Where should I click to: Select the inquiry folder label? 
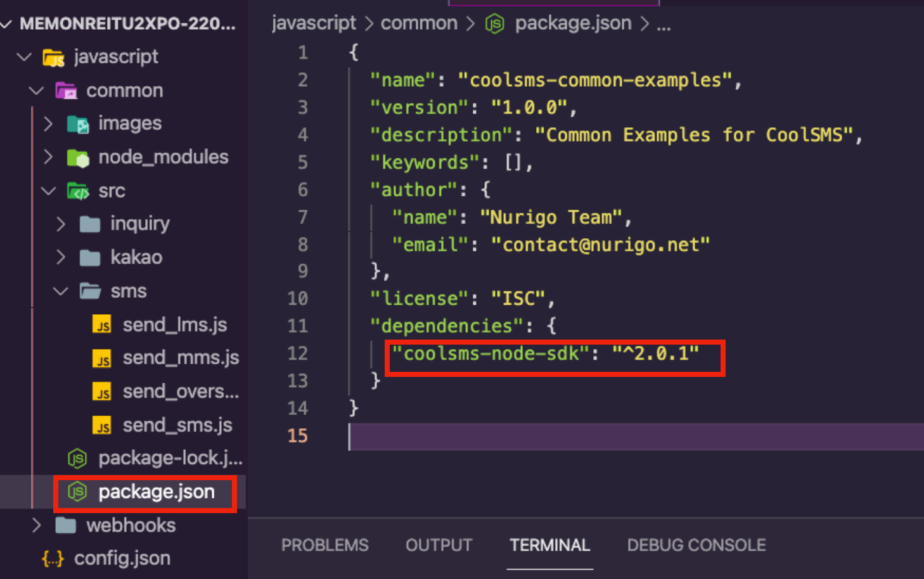tap(140, 224)
